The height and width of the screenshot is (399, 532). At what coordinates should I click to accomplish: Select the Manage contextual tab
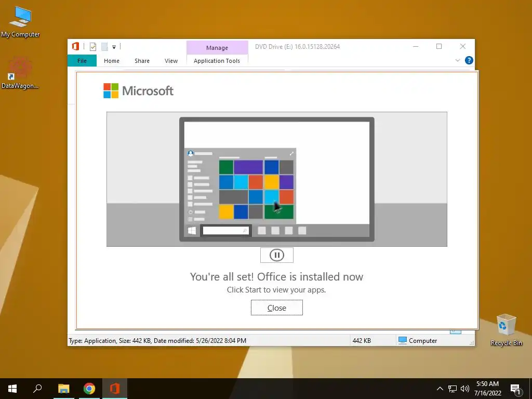[x=217, y=48]
